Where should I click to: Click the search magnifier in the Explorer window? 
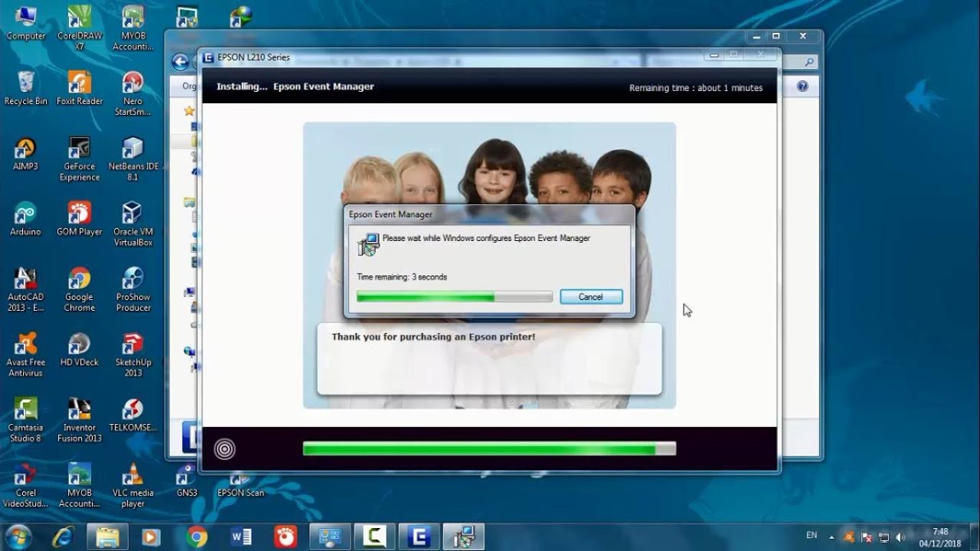pyautogui.click(x=809, y=63)
